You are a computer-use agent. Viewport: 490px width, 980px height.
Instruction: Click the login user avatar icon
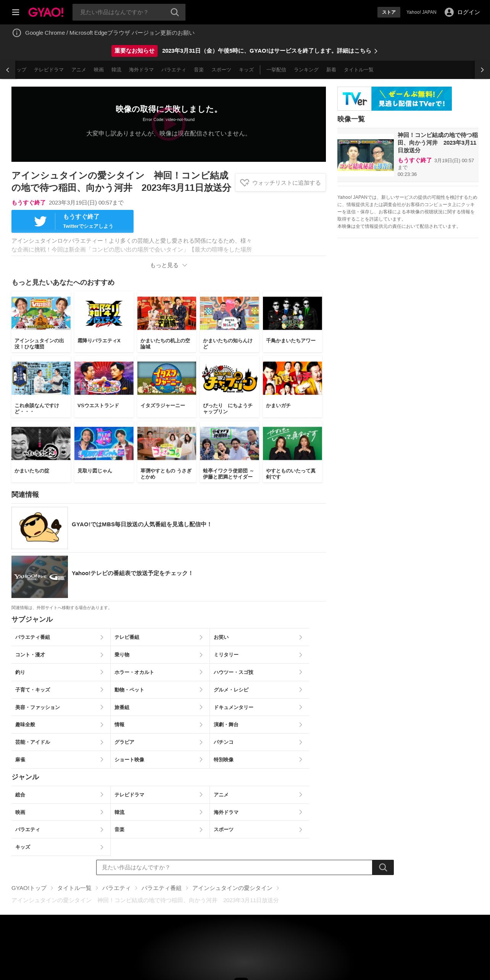pos(449,12)
